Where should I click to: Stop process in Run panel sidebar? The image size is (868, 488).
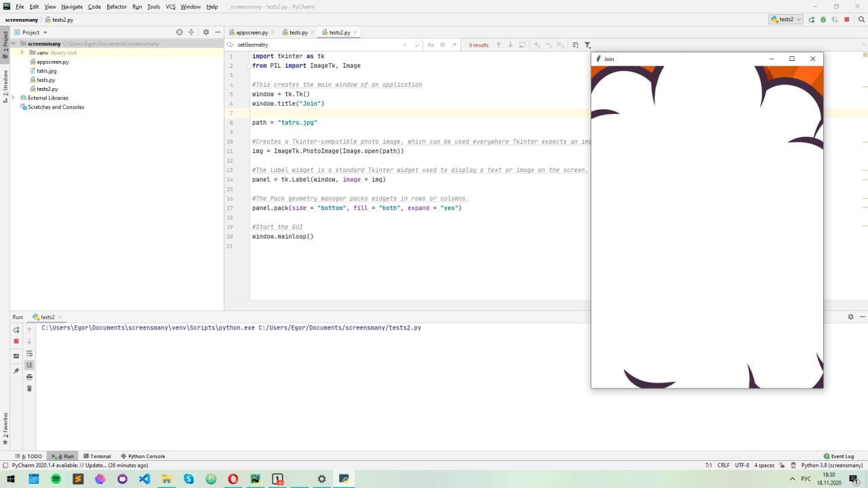click(x=16, y=341)
